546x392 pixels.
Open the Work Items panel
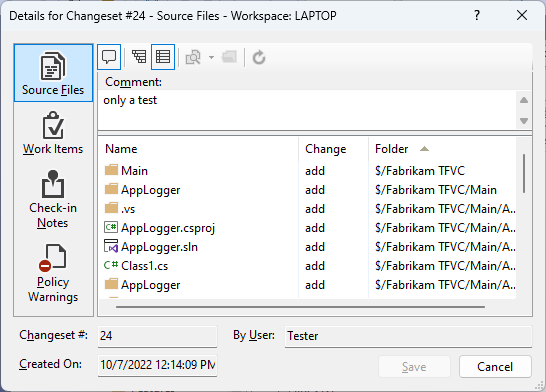coord(53,133)
